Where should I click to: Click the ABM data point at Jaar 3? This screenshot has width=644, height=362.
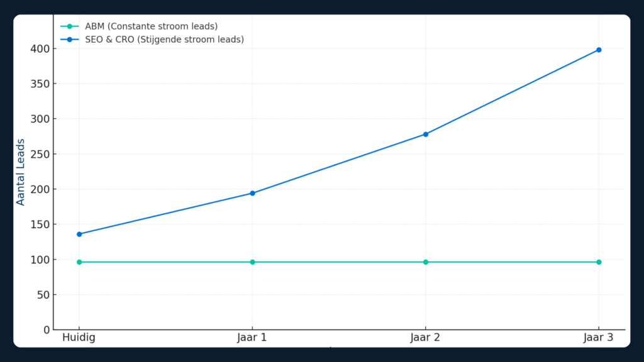(599, 262)
